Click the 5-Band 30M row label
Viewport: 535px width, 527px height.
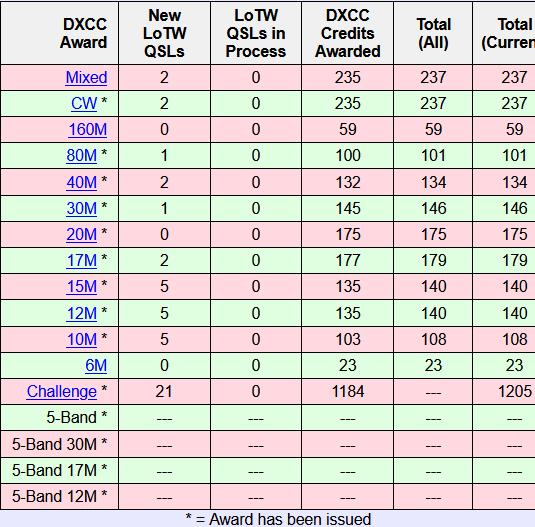pyautogui.click(x=60, y=444)
